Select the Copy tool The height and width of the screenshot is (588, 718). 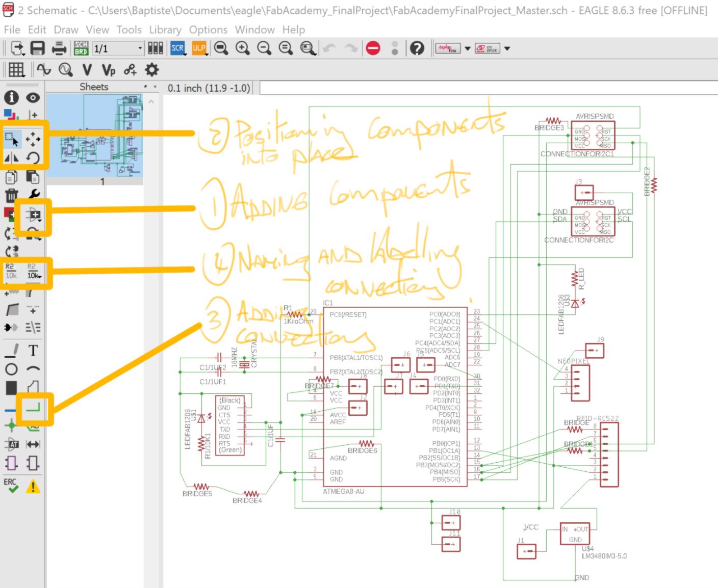(x=11, y=177)
